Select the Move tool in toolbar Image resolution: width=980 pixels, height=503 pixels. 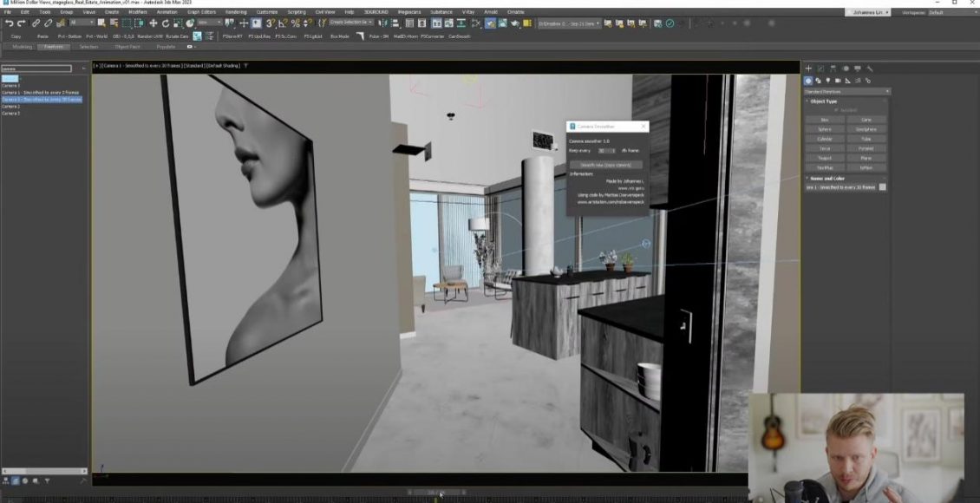(x=154, y=23)
